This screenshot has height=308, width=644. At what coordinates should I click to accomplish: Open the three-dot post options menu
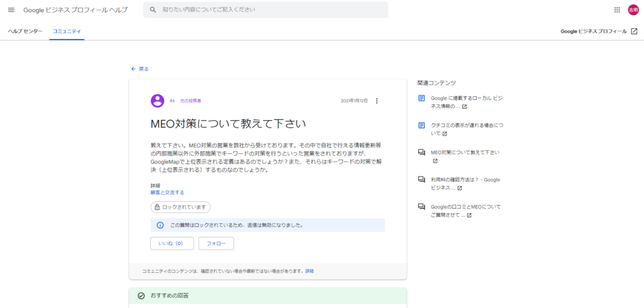[377, 101]
